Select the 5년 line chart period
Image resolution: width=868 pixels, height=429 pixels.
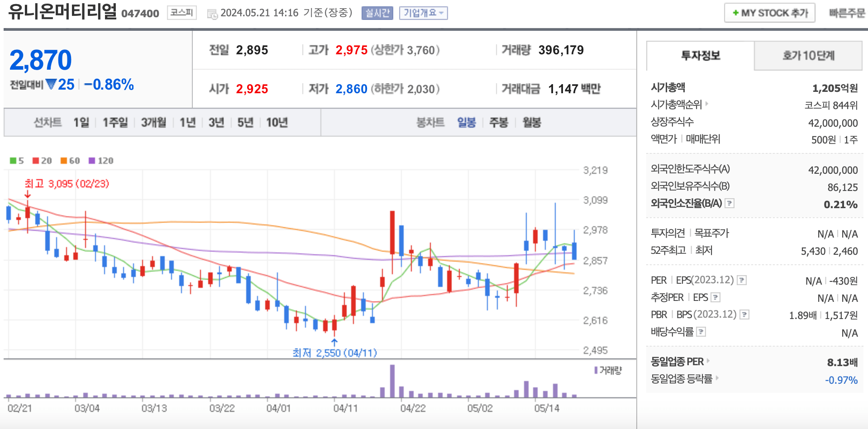245,123
